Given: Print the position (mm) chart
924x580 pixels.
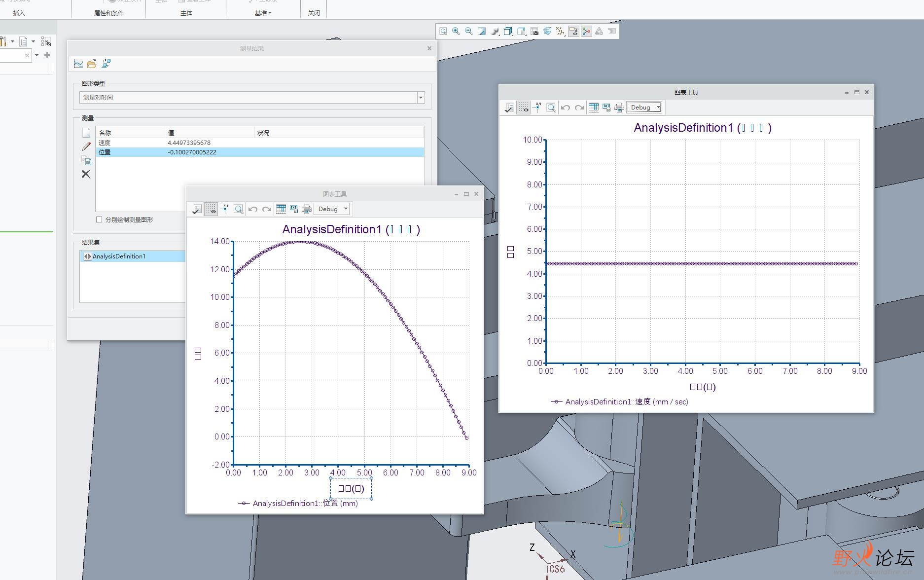Looking at the screenshot, I should pyautogui.click(x=307, y=209).
